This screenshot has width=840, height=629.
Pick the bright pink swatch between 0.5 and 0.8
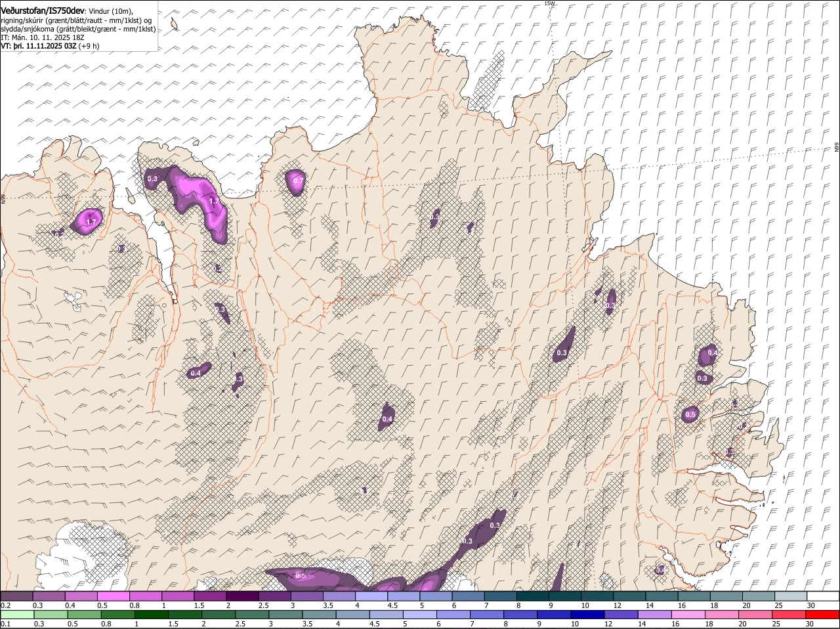pos(113,596)
